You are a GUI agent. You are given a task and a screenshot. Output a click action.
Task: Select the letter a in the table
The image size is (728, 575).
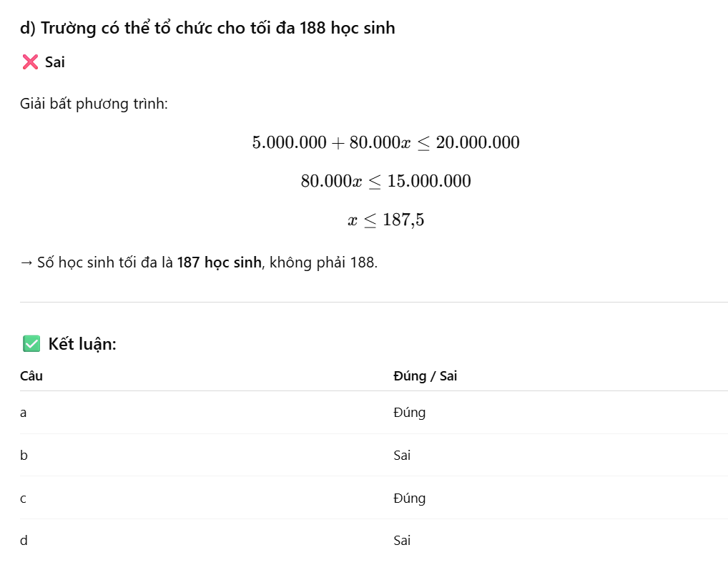(24, 413)
